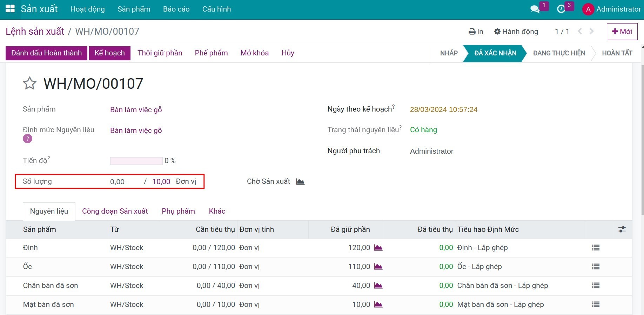
Task: Open the apps grid home menu
Action: [10, 9]
